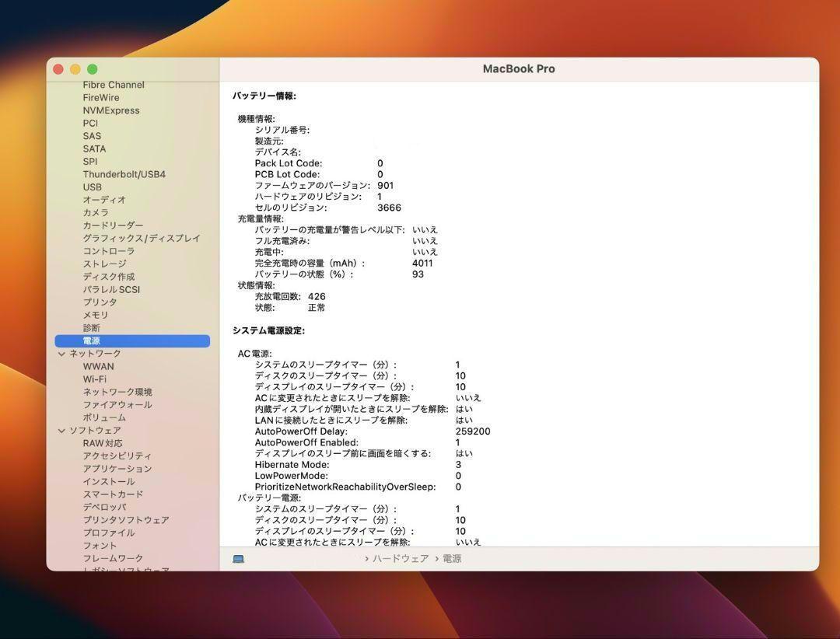The image size is (840, 639).
Task: Click the PCB Lot Code label
Action: click(x=287, y=175)
